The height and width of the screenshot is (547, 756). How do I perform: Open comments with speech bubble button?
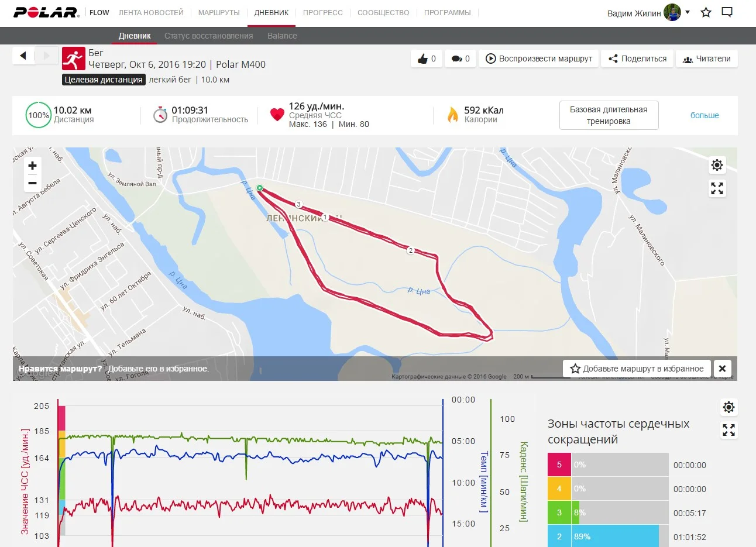pos(461,59)
